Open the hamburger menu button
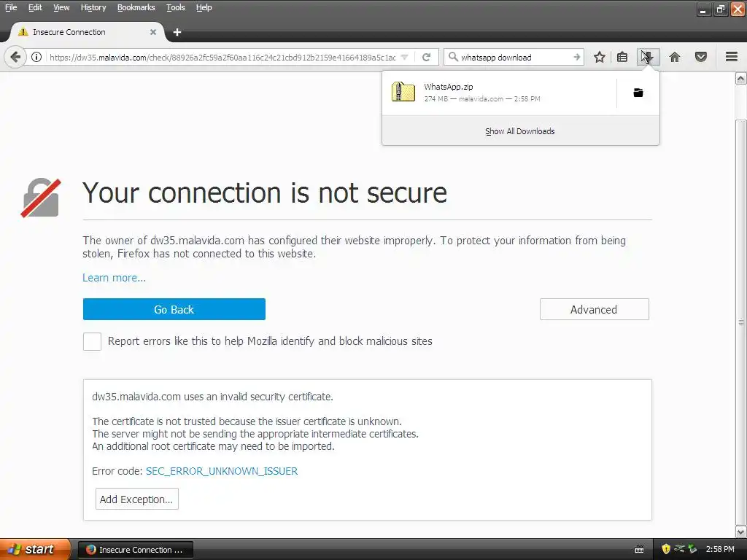747x560 pixels. 731,57
